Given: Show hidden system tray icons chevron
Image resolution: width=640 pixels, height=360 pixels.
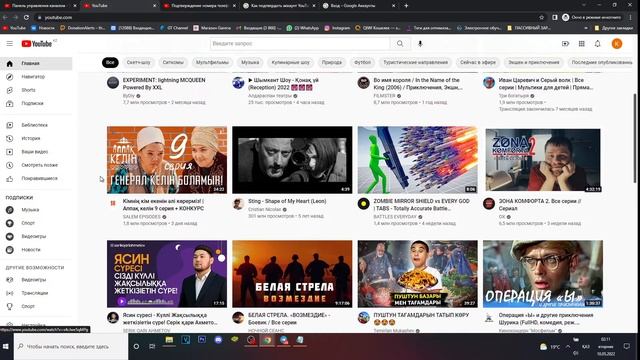Looking at the screenshot, I should [568, 347].
